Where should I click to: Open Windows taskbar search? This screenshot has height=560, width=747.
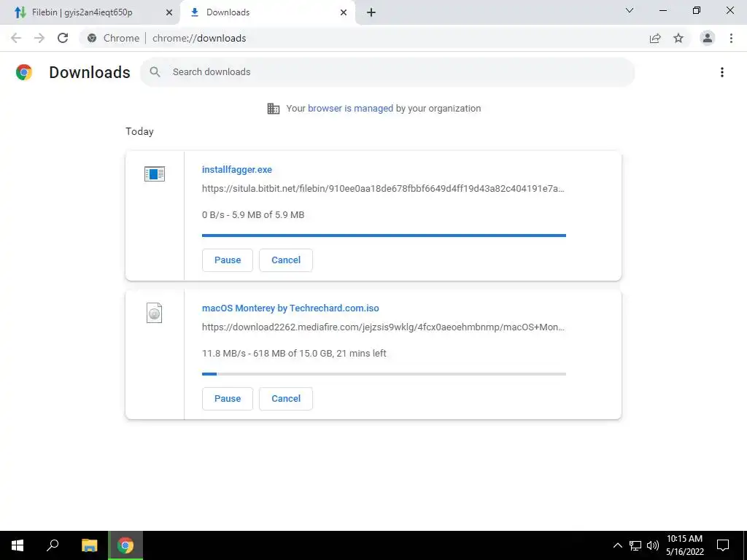[53, 545]
